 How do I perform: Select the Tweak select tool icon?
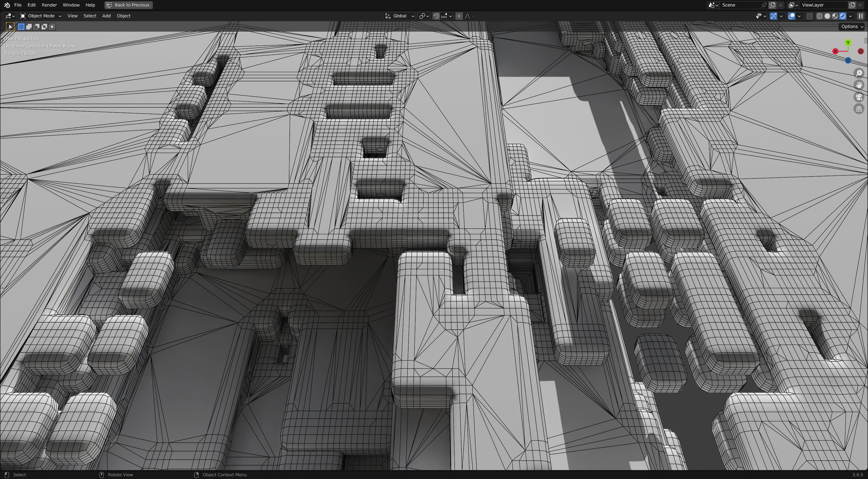click(x=10, y=27)
